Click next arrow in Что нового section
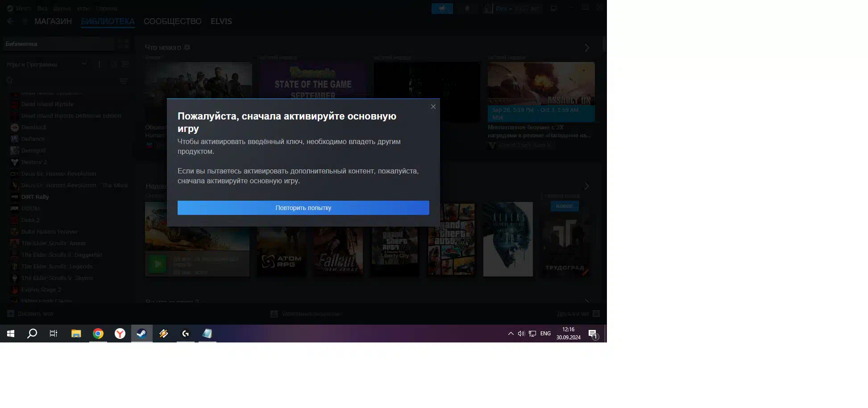This screenshot has height=408, width=868. click(x=587, y=48)
